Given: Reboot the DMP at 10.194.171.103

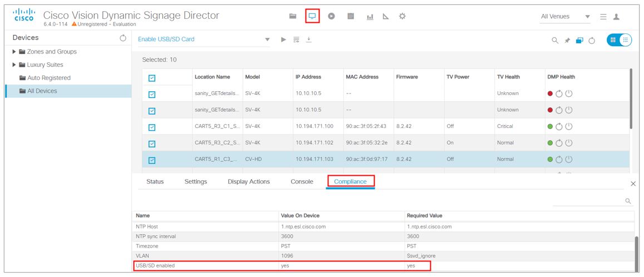Looking at the screenshot, I should pyautogui.click(x=559, y=159).
